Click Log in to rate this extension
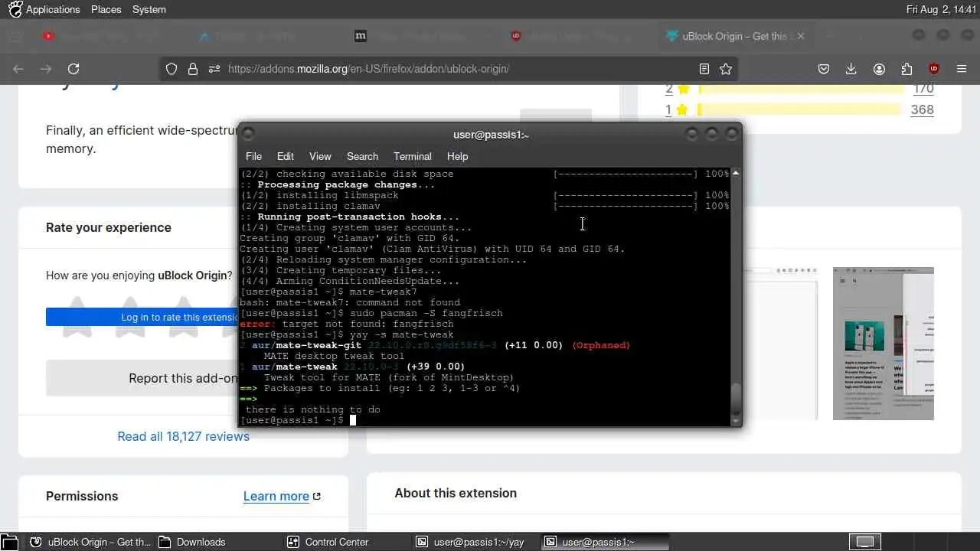The width and height of the screenshot is (980, 551). coord(181,317)
